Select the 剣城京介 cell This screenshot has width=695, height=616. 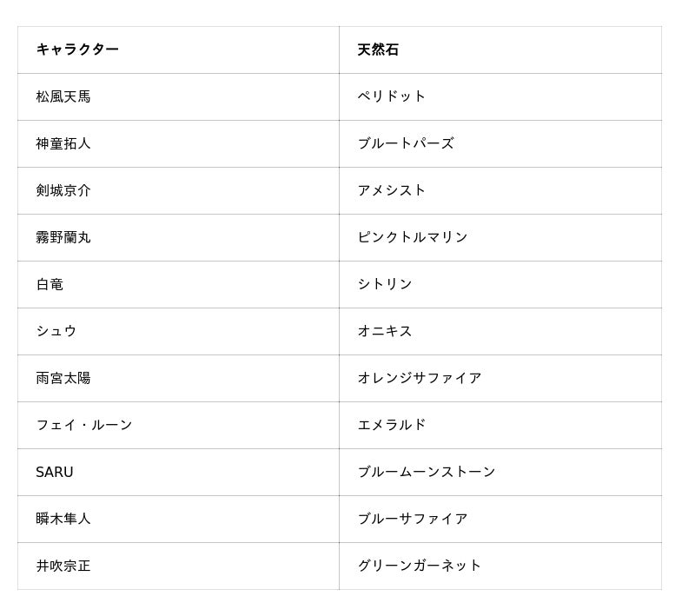63,190
